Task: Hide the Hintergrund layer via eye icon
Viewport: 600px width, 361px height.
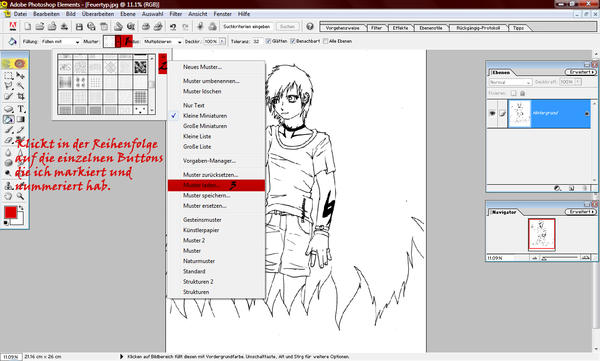Action: [x=492, y=113]
